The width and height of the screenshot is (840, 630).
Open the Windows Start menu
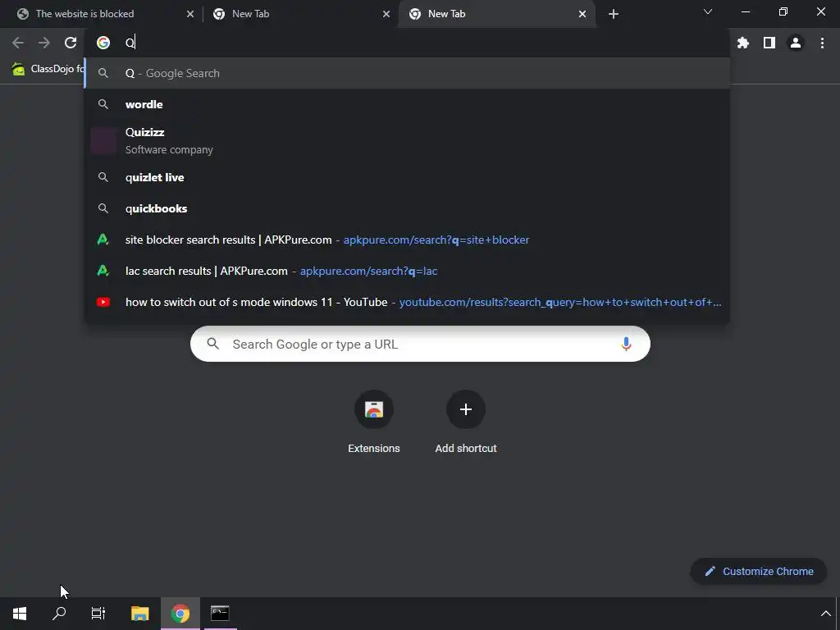point(20,614)
